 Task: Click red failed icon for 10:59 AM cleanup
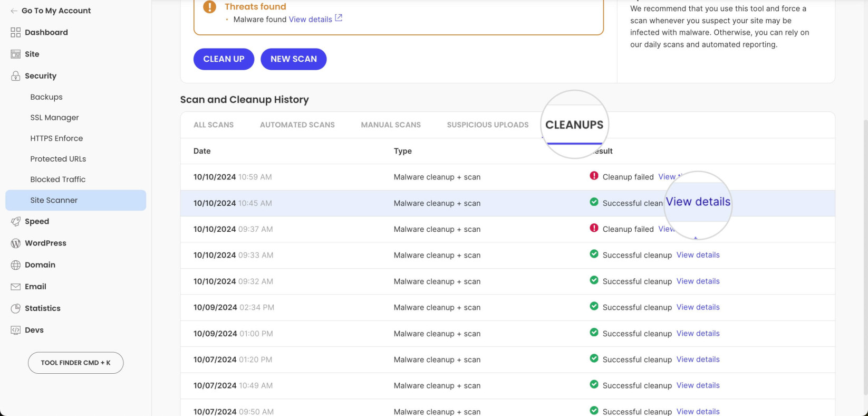click(x=594, y=176)
